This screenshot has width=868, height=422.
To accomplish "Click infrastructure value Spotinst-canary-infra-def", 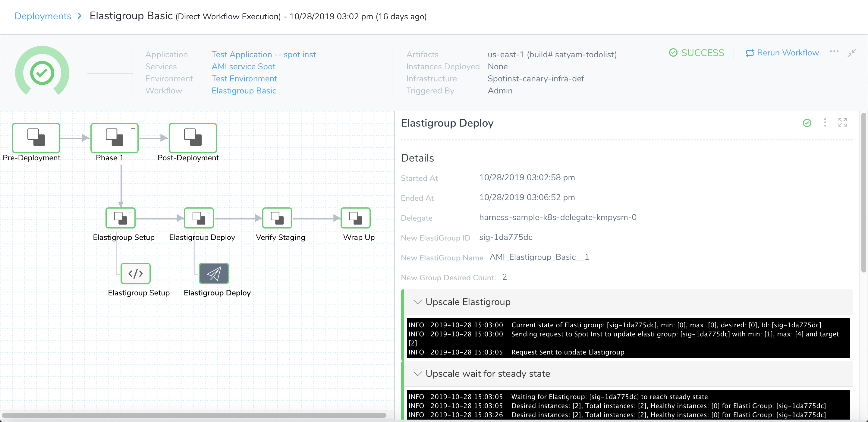I will tap(536, 79).
